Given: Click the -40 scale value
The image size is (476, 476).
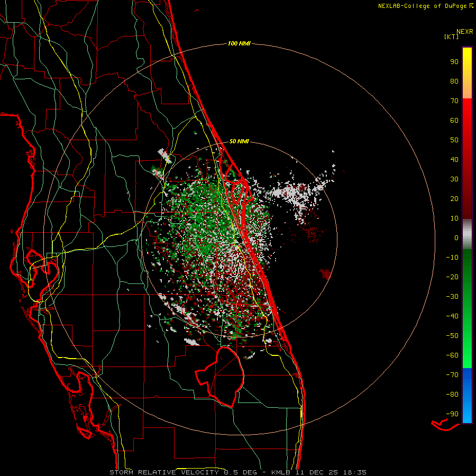Looking at the screenshot, I should tap(452, 316).
